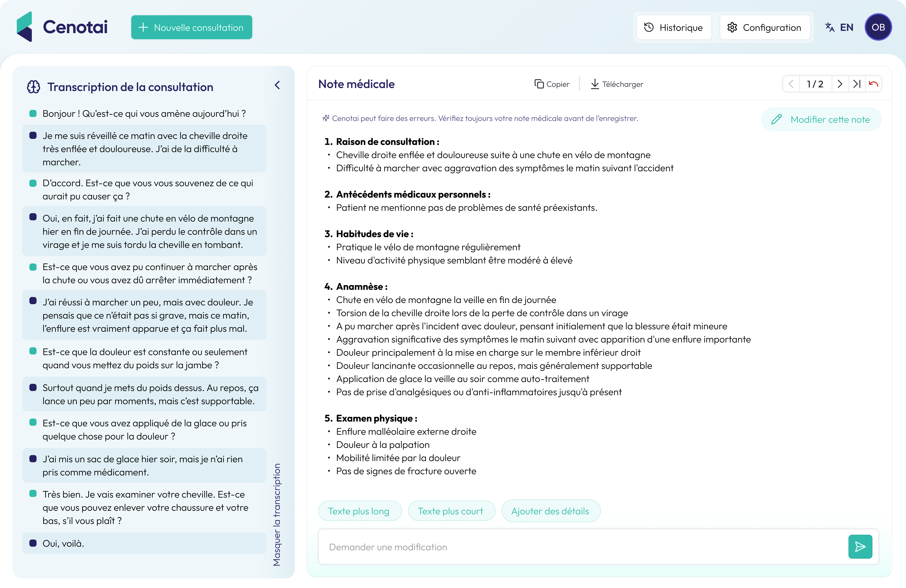906x588 pixels.
Task: Click the translate icon beside EN
Action: coord(830,27)
